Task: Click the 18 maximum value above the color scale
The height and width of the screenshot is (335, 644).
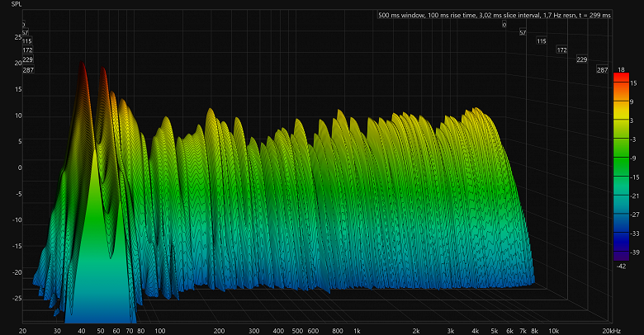Action: coord(621,70)
